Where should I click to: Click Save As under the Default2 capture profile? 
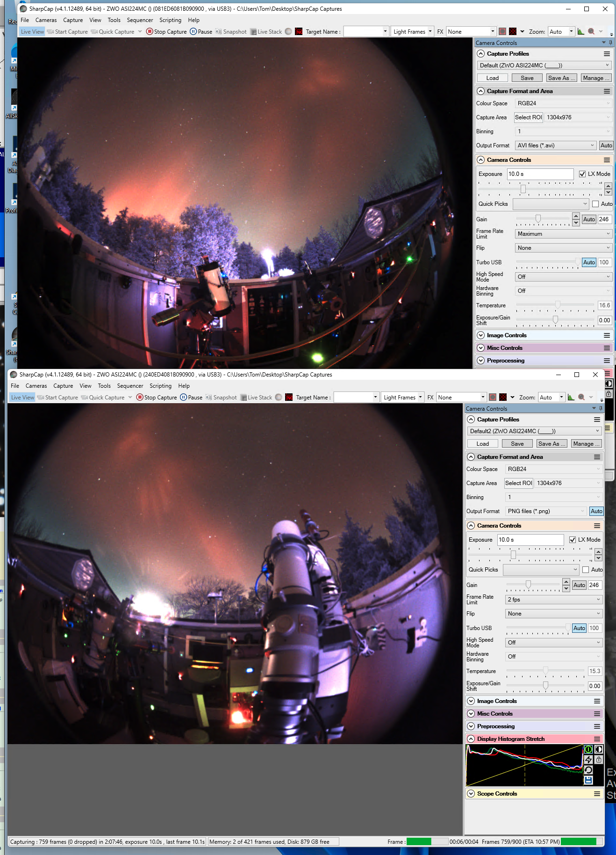point(552,444)
